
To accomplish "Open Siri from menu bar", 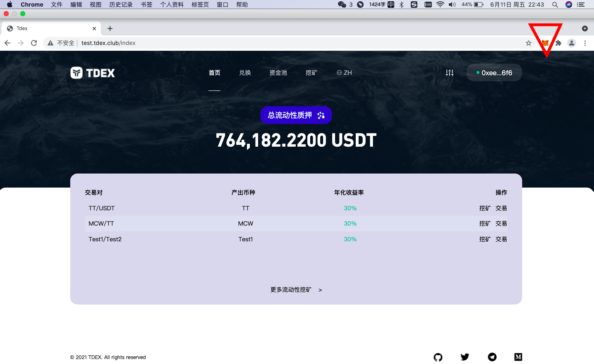I will pos(569,5).
